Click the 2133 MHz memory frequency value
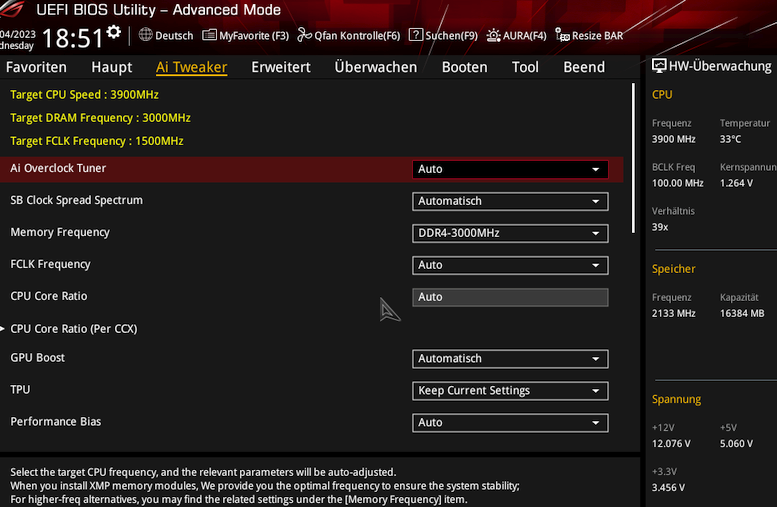The height and width of the screenshot is (507, 777). pos(673,313)
